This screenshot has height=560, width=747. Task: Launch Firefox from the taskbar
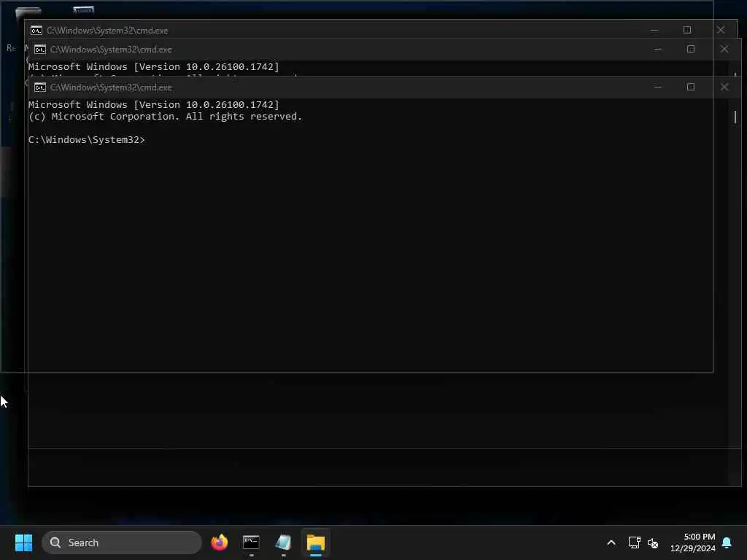[219, 542]
